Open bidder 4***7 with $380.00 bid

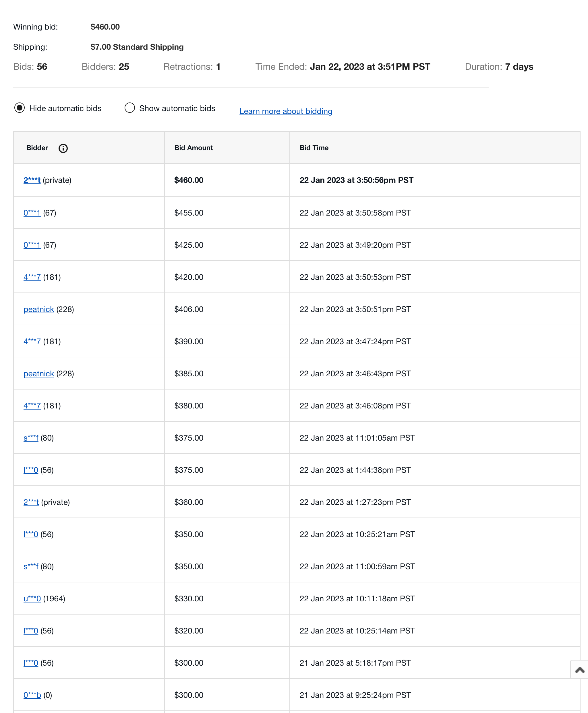pos(32,406)
